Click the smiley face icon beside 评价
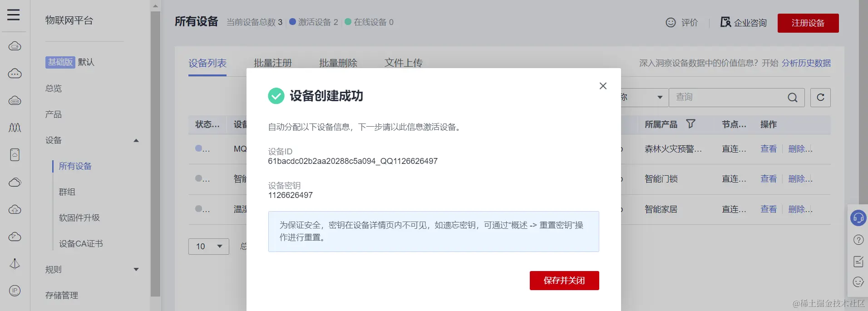The image size is (868, 311). point(671,22)
